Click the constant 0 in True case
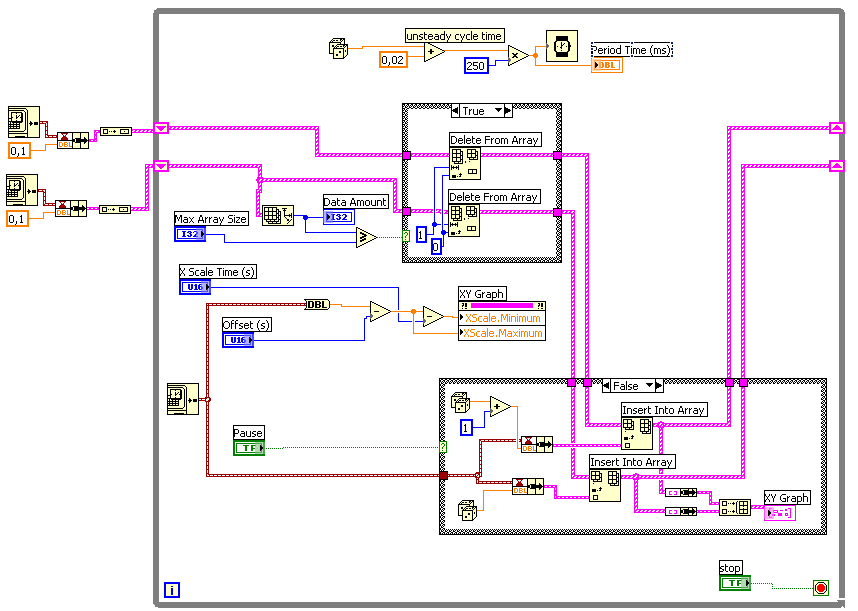The image size is (858, 611). tap(436, 247)
